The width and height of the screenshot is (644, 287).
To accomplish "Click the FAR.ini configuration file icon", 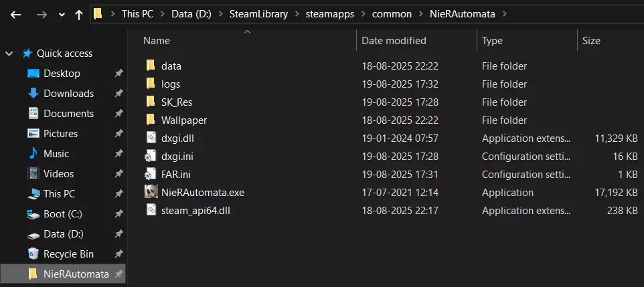I will click(151, 174).
